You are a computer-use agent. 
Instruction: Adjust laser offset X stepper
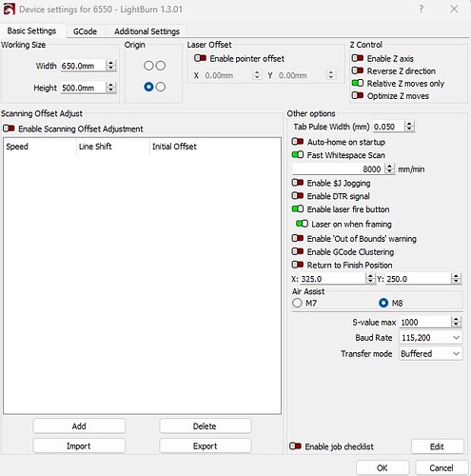click(x=257, y=75)
